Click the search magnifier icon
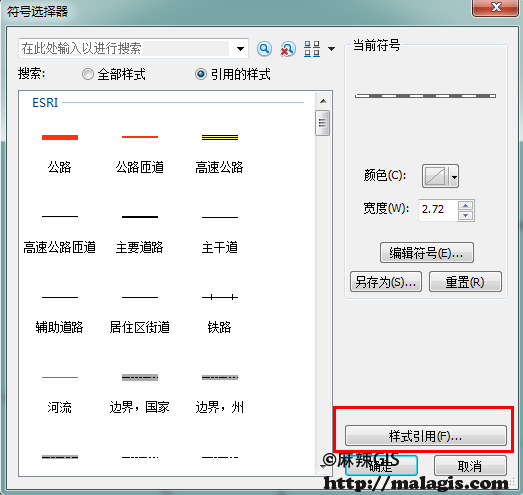 click(x=264, y=49)
